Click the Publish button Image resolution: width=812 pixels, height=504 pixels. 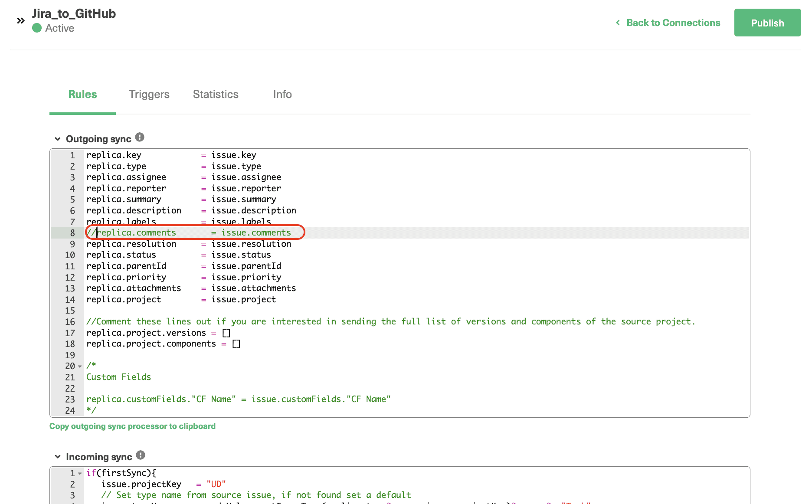[x=767, y=23]
